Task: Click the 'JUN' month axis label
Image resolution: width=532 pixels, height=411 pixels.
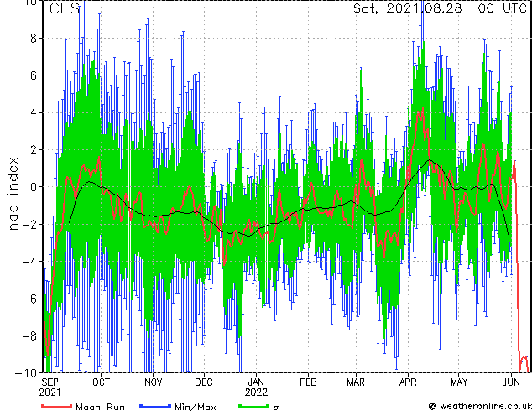Action: (511, 382)
